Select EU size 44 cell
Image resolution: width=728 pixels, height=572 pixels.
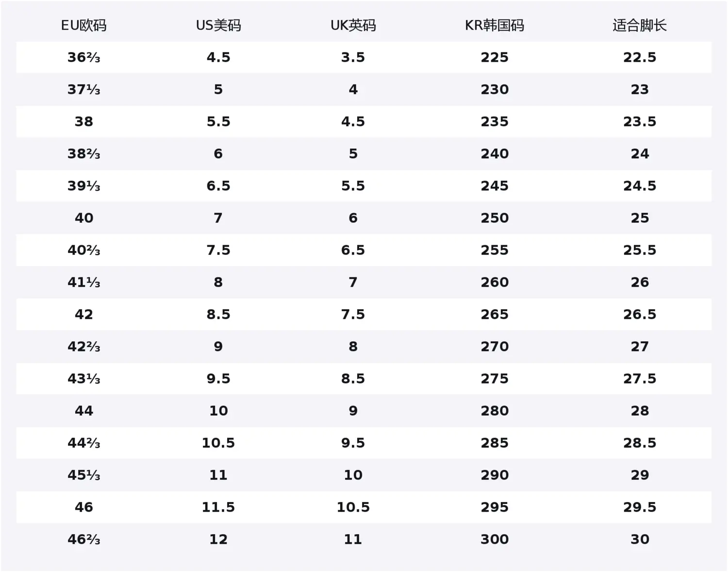point(83,411)
